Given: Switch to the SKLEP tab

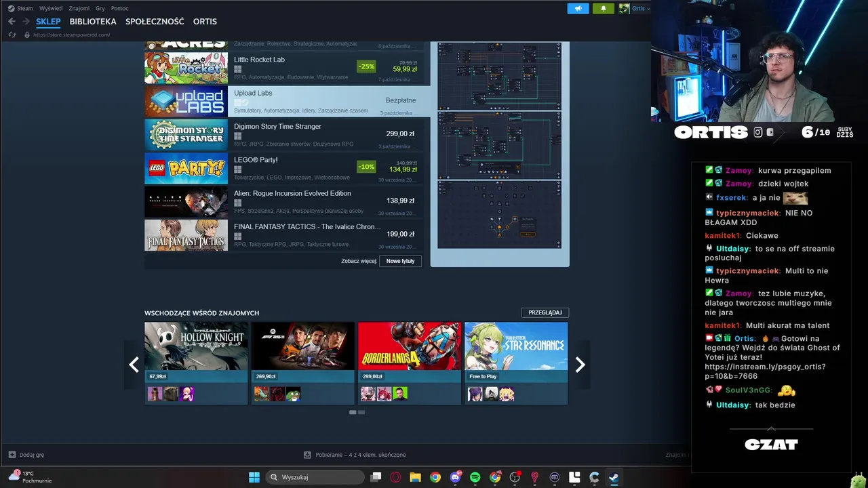Looking at the screenshot, I should (x=48, y=22).
